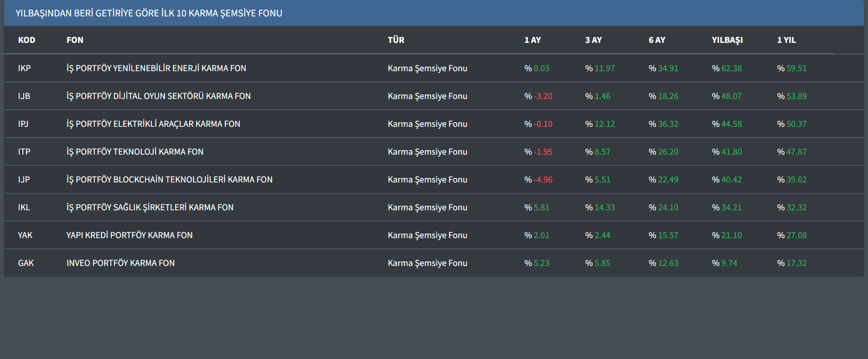Open Yapı Kredi Portföy Karma Fon
Viewport: 868px width, 359px height.
[129, 235]
